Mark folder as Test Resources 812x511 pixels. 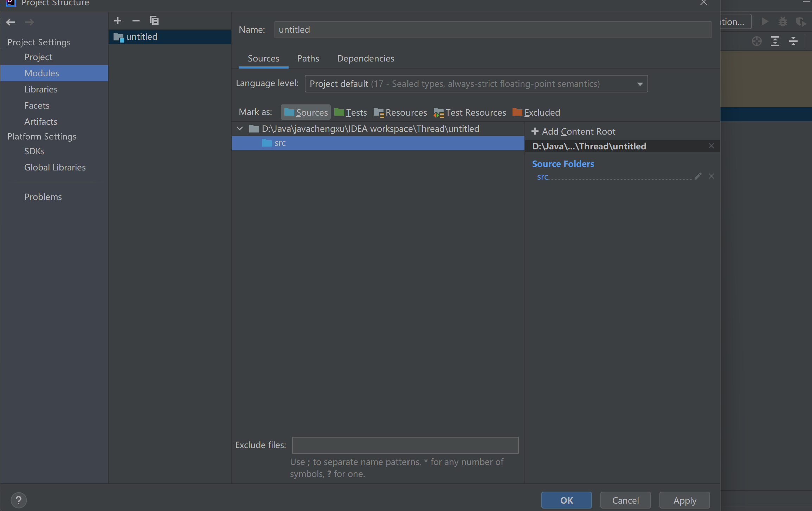(x=470, y=112)
